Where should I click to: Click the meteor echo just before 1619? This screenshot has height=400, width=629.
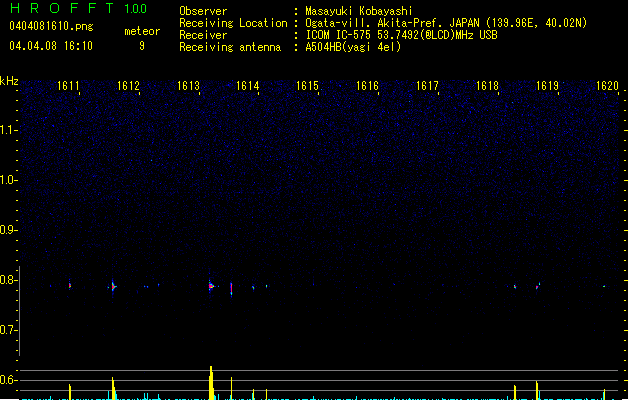[538, 286]
